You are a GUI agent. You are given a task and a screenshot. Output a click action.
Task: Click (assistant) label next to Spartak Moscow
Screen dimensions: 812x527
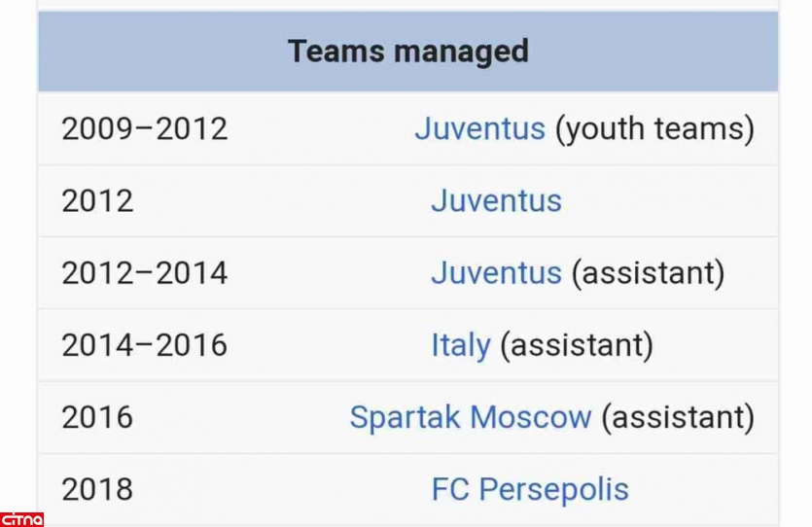coord(677,416)
